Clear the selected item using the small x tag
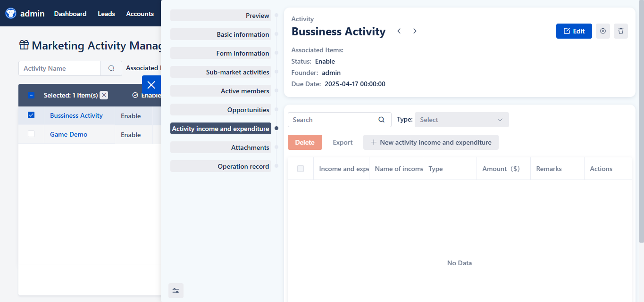 click(x=104, y=95)
